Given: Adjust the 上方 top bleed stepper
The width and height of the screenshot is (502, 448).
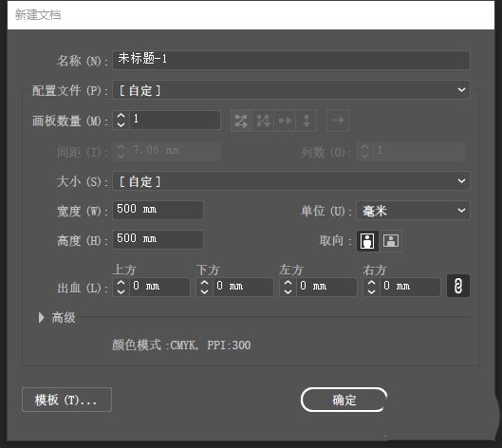Looking at the screenshot, I should (121, 287).
